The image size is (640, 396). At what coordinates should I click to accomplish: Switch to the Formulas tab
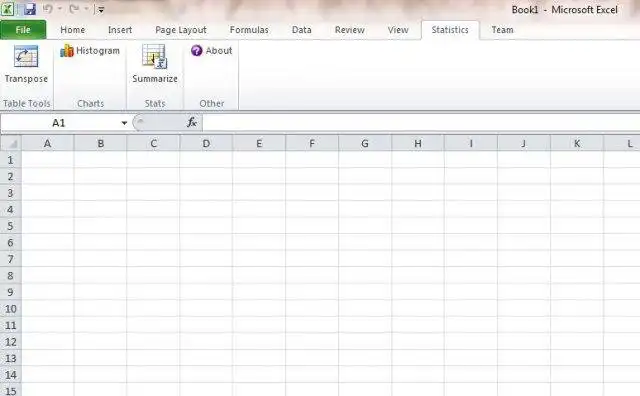pos(249,30)
